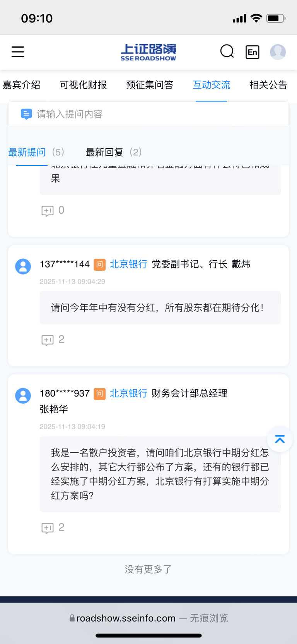Tap the comment icon showing 0 replies
297x644 pixels.
pos(48,211)
